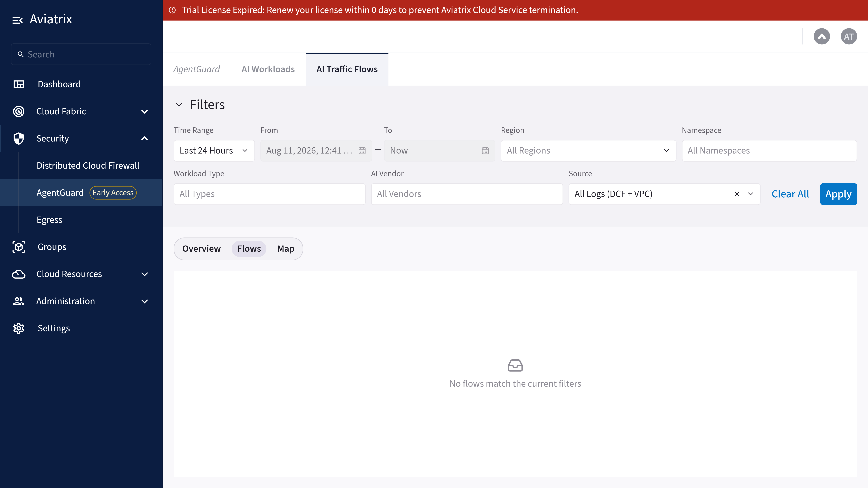The image size is (868, 488).
Task: Click the All Namespaces field
Action: tap(769, 150)
